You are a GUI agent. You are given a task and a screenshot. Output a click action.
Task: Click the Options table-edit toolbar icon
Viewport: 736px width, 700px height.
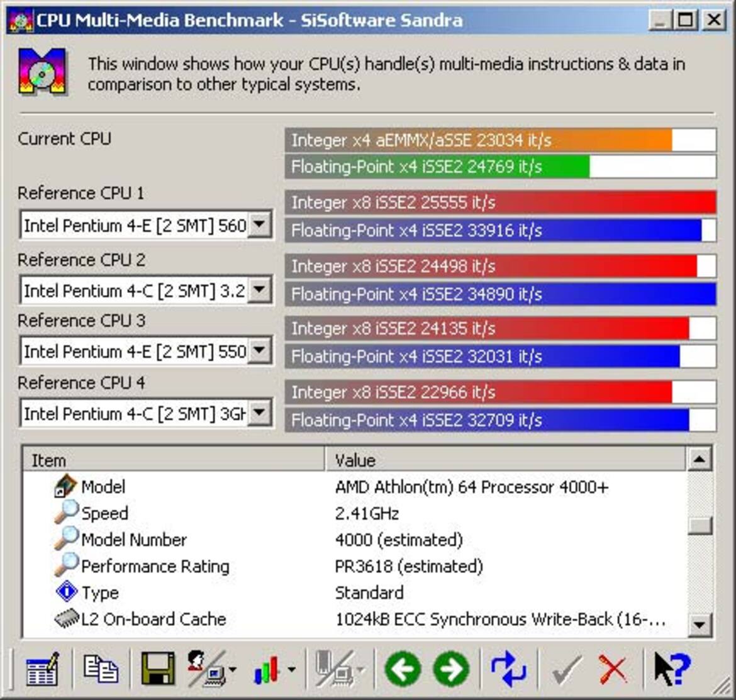point(42,669)
